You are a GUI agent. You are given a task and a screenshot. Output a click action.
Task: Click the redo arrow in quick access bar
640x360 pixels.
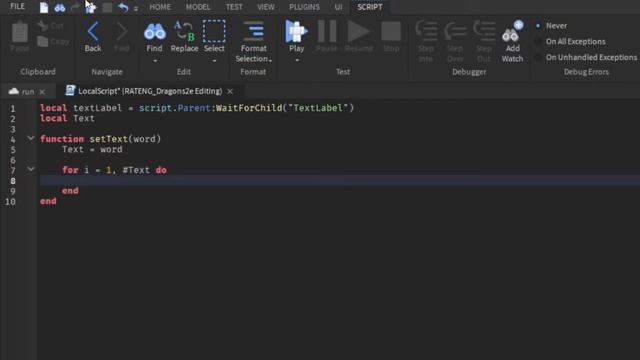click(75, 7)
